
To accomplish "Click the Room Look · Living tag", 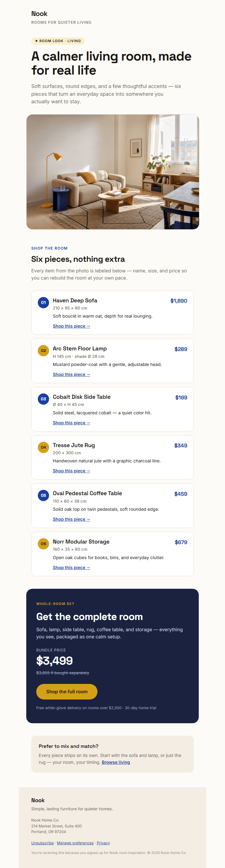I will (58, 41).
